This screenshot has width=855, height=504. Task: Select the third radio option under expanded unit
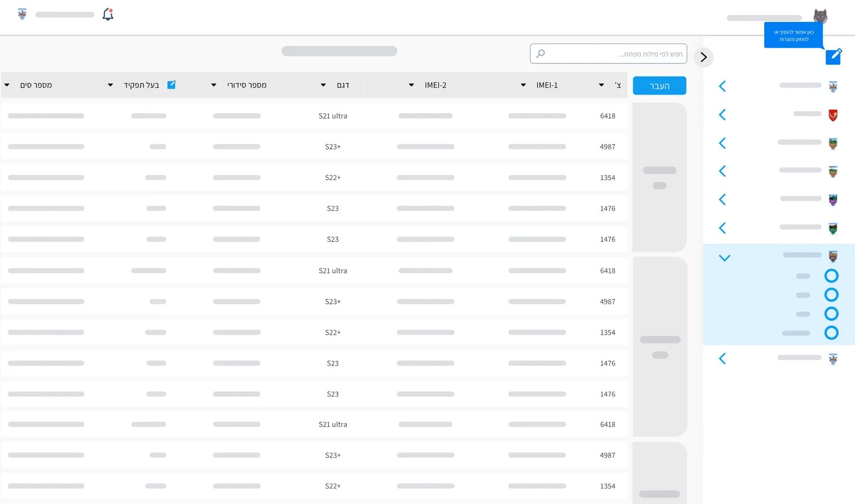pos(831,314)
